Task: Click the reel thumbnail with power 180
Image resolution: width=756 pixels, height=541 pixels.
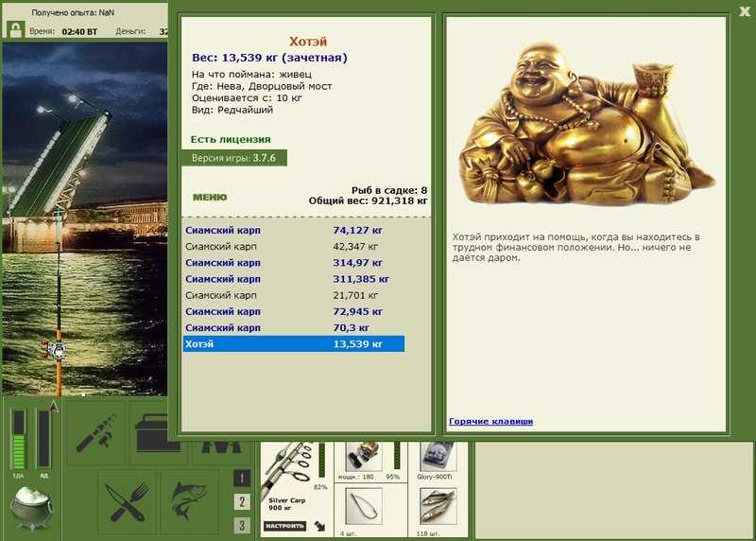Action: pos(364,456)
